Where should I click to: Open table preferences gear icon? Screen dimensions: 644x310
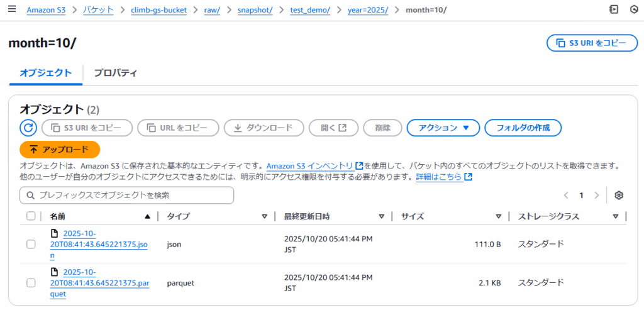(619, 196)
